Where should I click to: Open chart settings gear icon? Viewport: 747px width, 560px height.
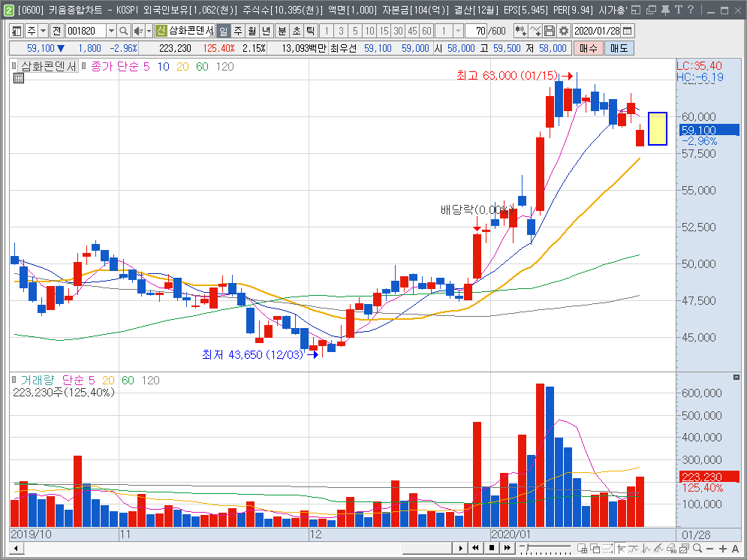(564, 31)
